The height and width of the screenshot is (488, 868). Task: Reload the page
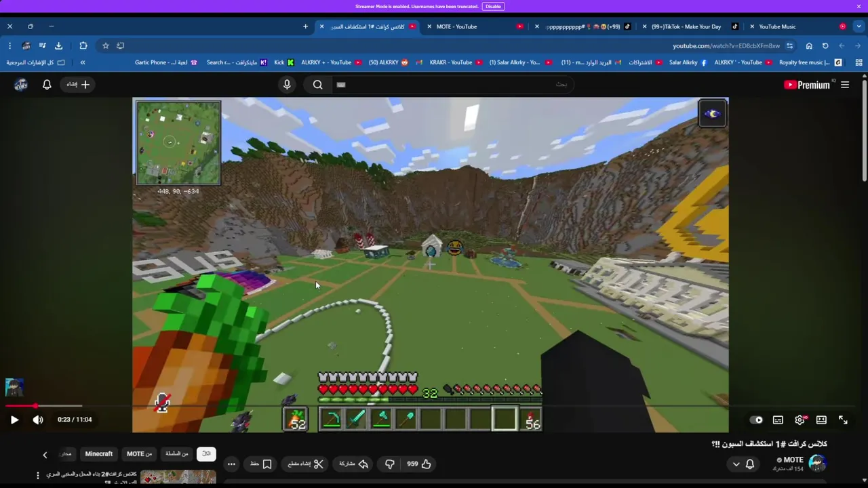point(825,45)
